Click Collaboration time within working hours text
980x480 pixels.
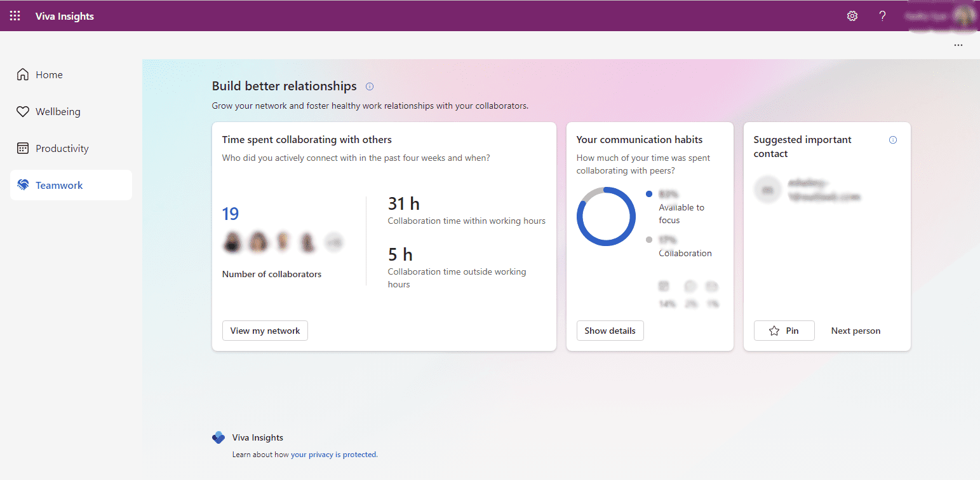click(x=467, y=221)
